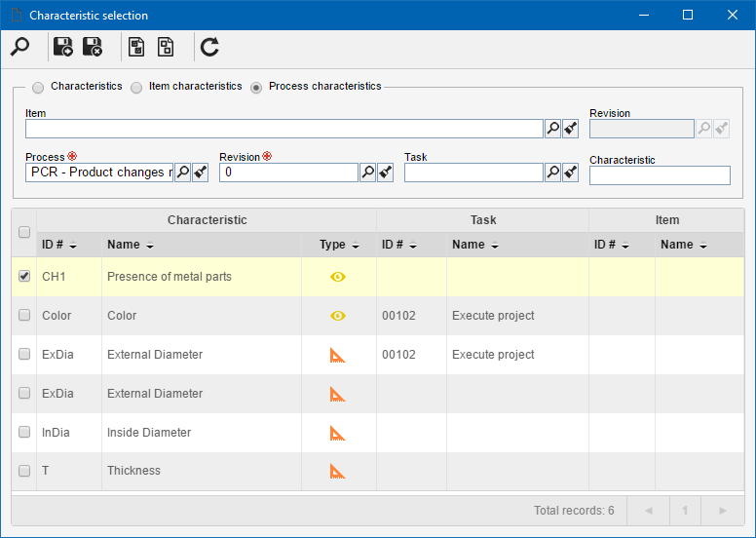Screen dimensions: 756x538
Task: Click the ruler type icon for Thickness
Action: pyautogui.click(x=337, y=471)
